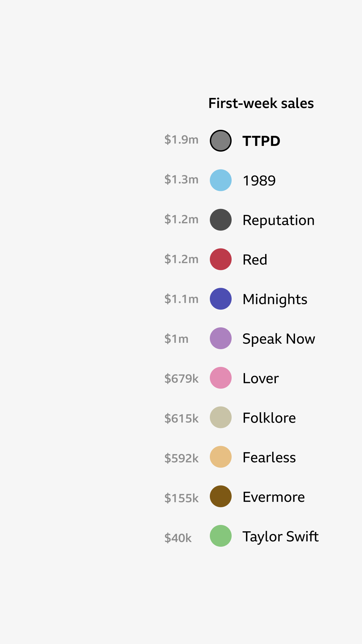Click the brown Evermore circle
The width and height of the screenshot is (362, 644).
click(x=221, y=496)
